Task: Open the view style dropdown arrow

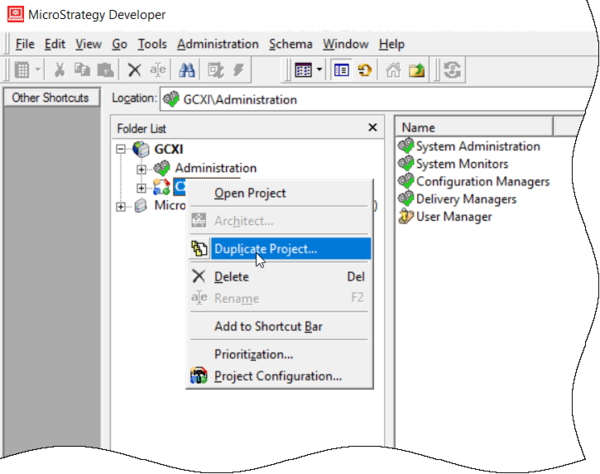Action: pyautogui.click(x=319, y=71)
